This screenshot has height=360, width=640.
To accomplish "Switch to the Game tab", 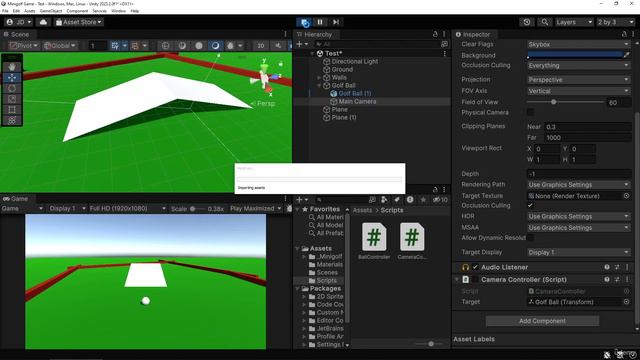I will [x=15, y=199].
